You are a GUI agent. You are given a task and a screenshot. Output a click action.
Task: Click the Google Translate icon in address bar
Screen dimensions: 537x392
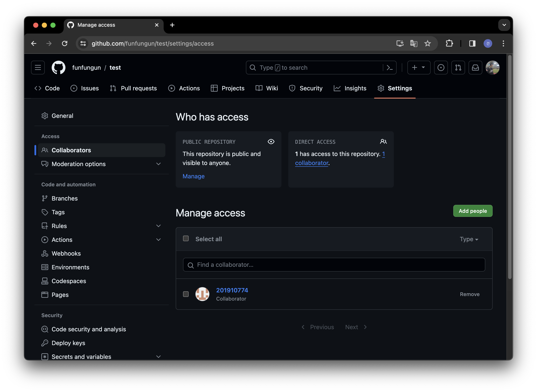pyautogui.click(x=413, y=43)
